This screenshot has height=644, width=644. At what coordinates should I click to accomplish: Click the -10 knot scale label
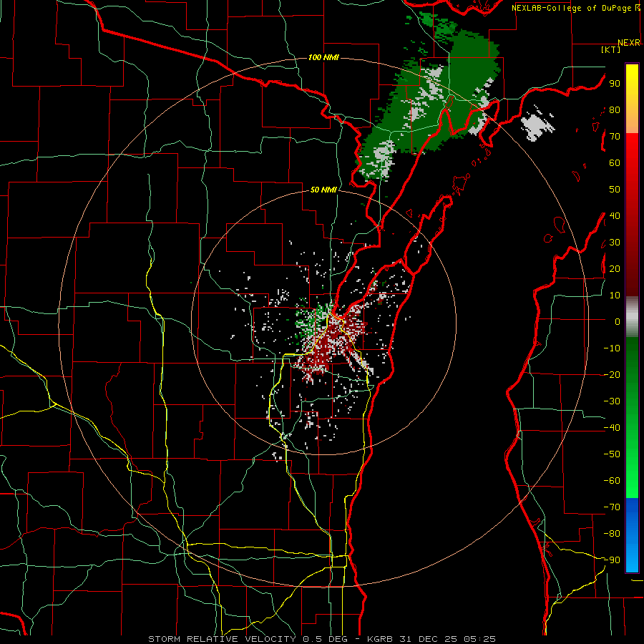(x=612, y=348)
